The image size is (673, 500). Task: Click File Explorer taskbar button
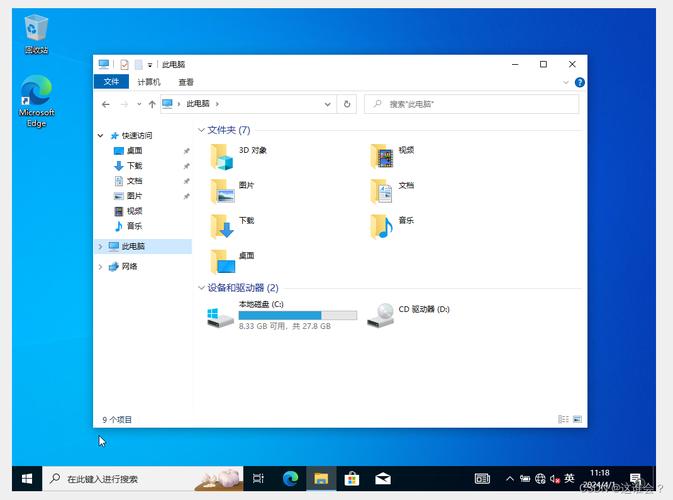coord(321,479)
